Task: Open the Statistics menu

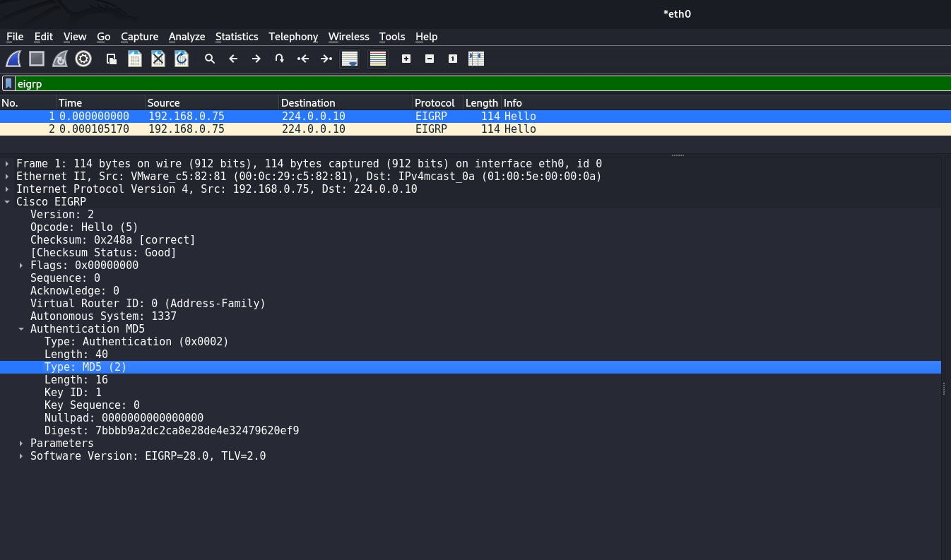Action: 236,37
